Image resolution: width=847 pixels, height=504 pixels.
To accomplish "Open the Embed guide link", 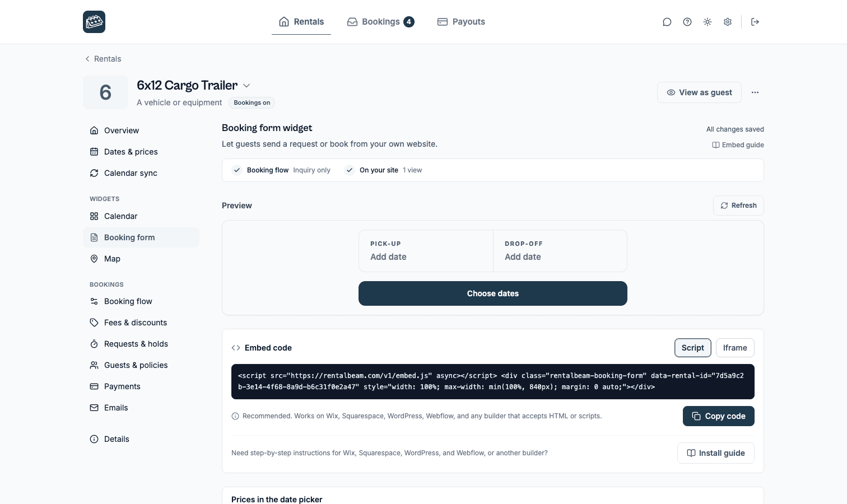I will pos(738,145).
